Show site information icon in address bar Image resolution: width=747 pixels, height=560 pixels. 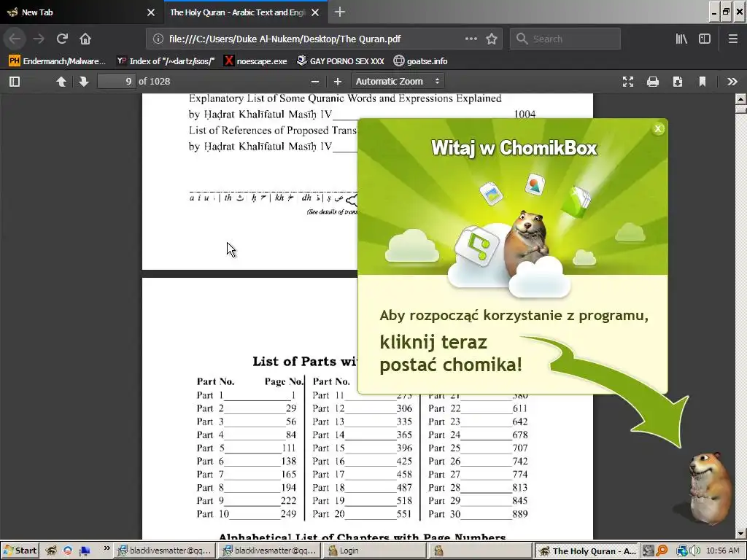(158, 39)
